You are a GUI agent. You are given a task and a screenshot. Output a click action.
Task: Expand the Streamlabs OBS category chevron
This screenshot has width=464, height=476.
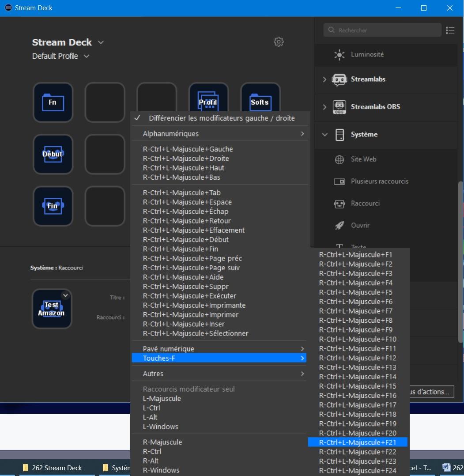point(324,107)
